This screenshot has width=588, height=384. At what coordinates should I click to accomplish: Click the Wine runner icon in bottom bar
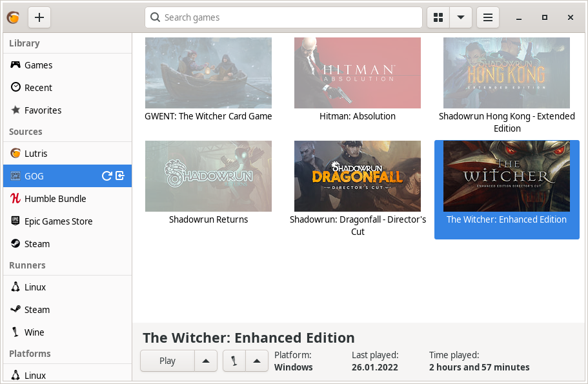[234, 361]
